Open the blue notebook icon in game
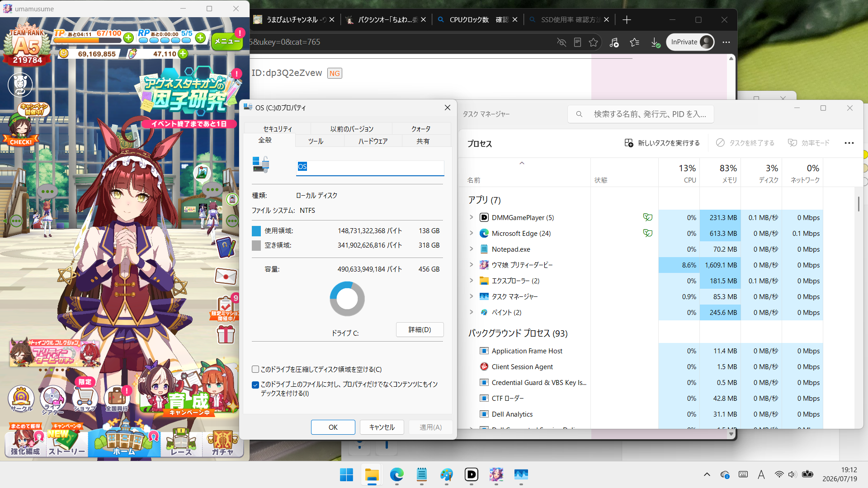 [x=226, y=247]
